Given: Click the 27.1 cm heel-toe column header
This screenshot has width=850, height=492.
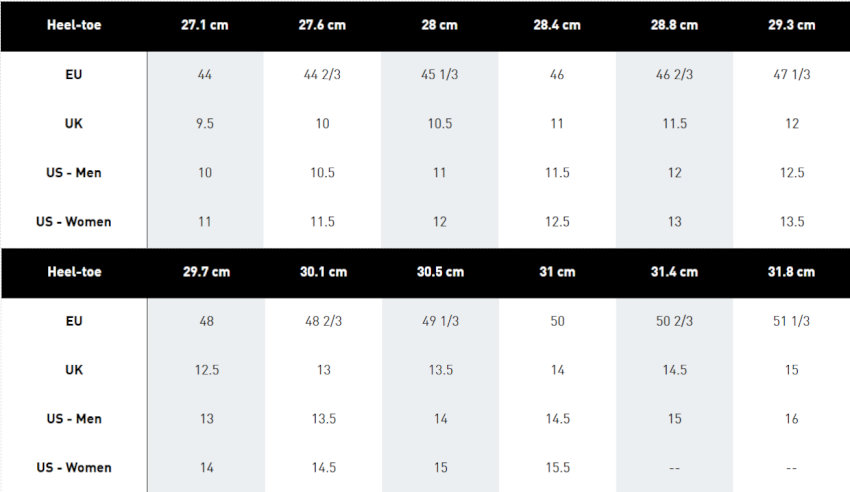Looking at the screenshot, I should (x=205, y=25).
